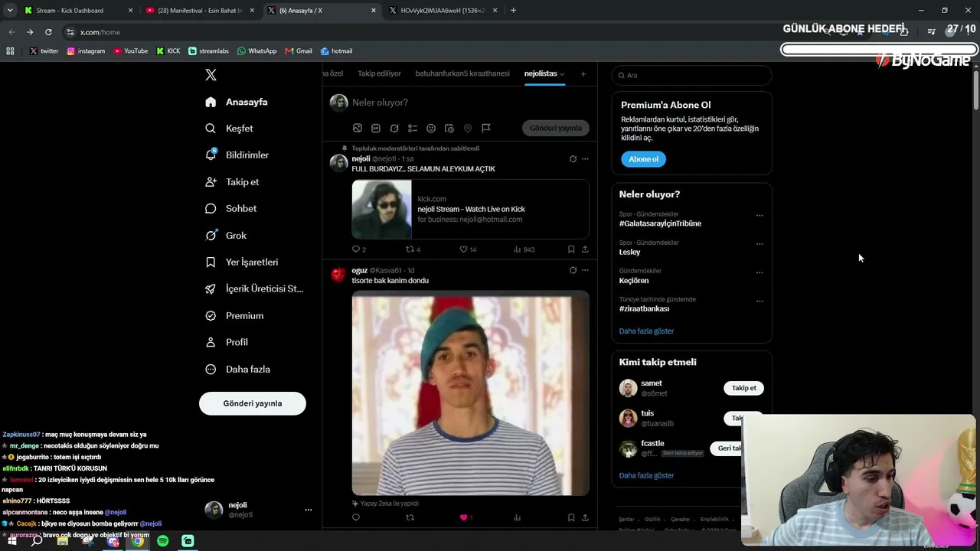Click the Windows Start button
The image size is (980, 551).
click(x=12, y=541)
